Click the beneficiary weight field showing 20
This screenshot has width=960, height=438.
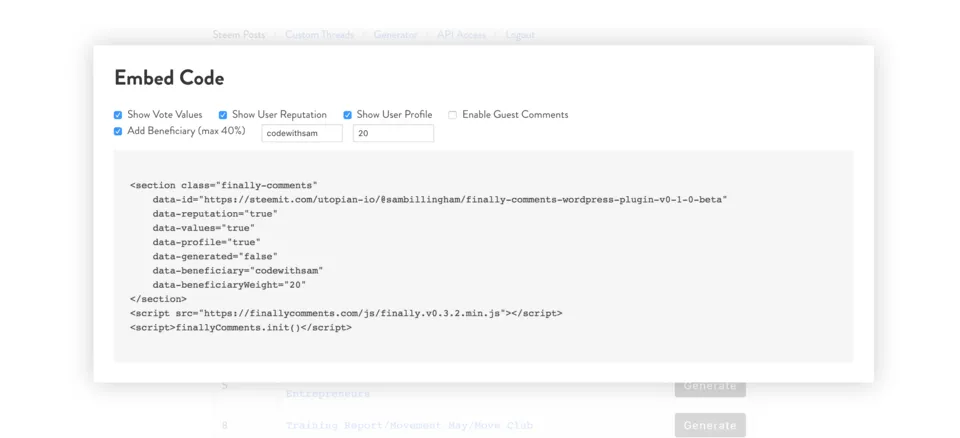coord(394,133)
